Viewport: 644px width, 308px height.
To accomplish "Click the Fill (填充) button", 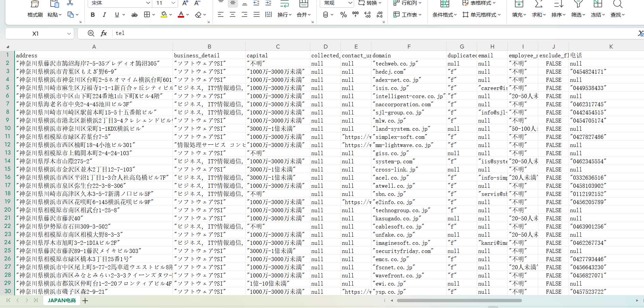I will point(519,9).
